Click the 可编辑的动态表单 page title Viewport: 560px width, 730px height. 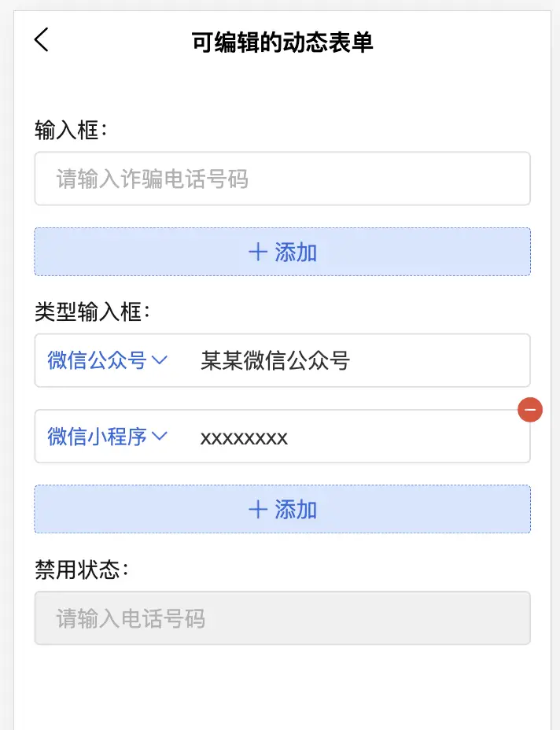point(282,42)
